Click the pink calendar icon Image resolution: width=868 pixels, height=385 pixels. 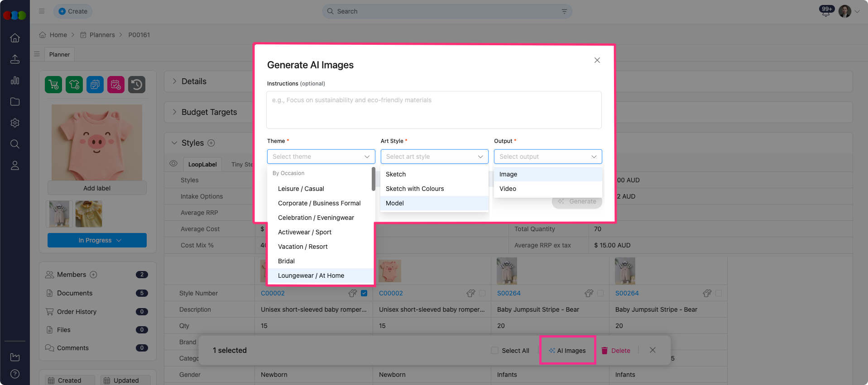(116, 85)
